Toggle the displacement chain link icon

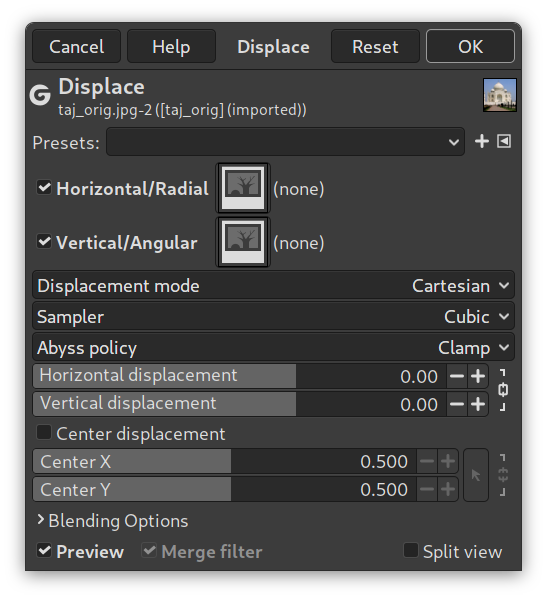tap(503, 390)
